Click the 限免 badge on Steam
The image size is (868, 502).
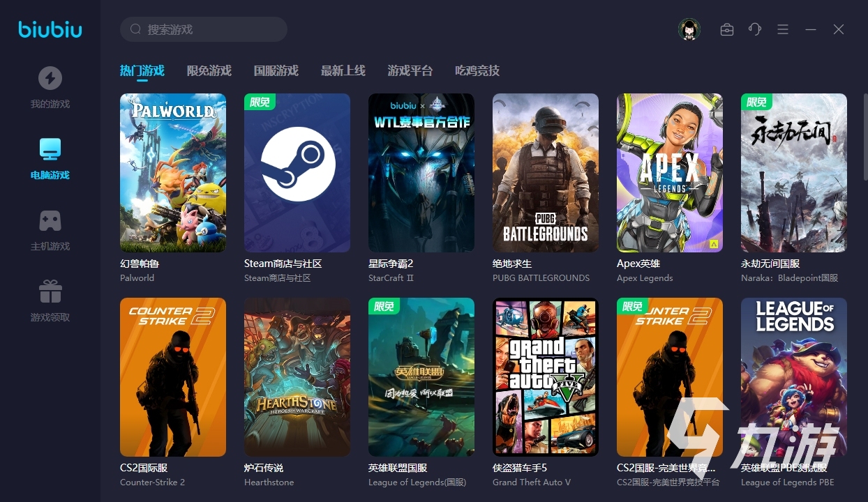point(260,102)
